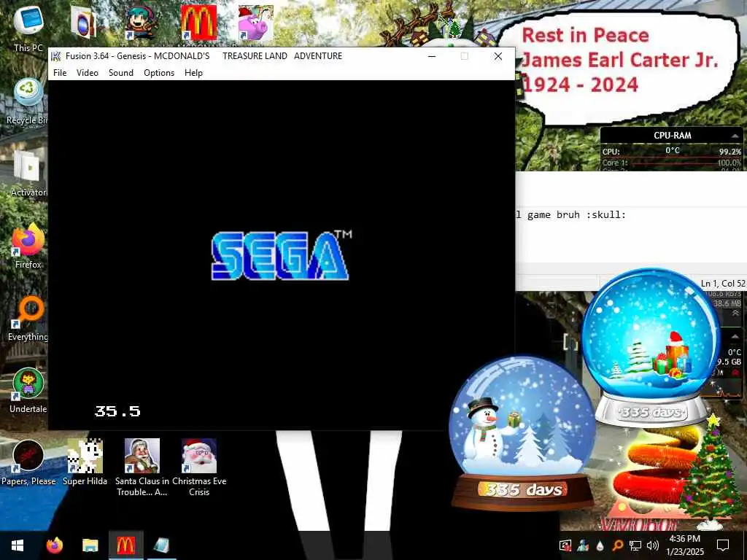The width and height of the screenshot is (747, 560).
Task: Select the picture frame desktop icon
Action: click(84, 23)
